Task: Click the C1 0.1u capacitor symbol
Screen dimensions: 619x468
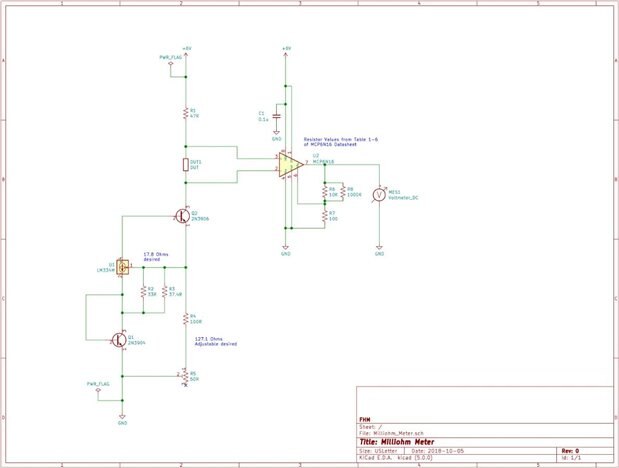Action: point(276,117)
